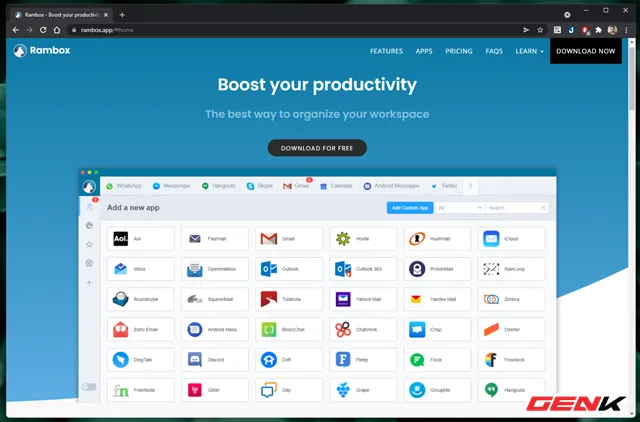Screen dimensions: 640x422
Task: Open FAQS in the navigation
Action: pos(494,51)
